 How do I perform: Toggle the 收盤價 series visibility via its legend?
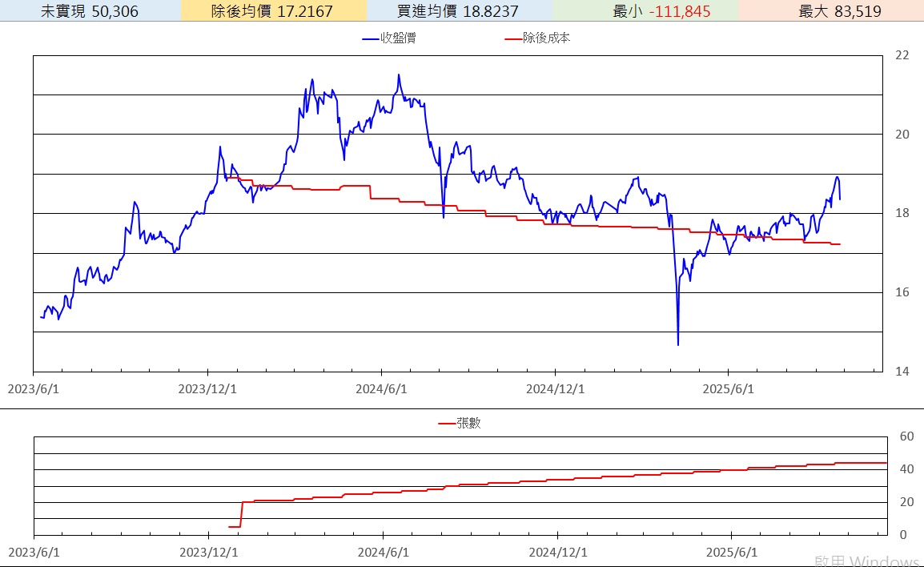384,38
